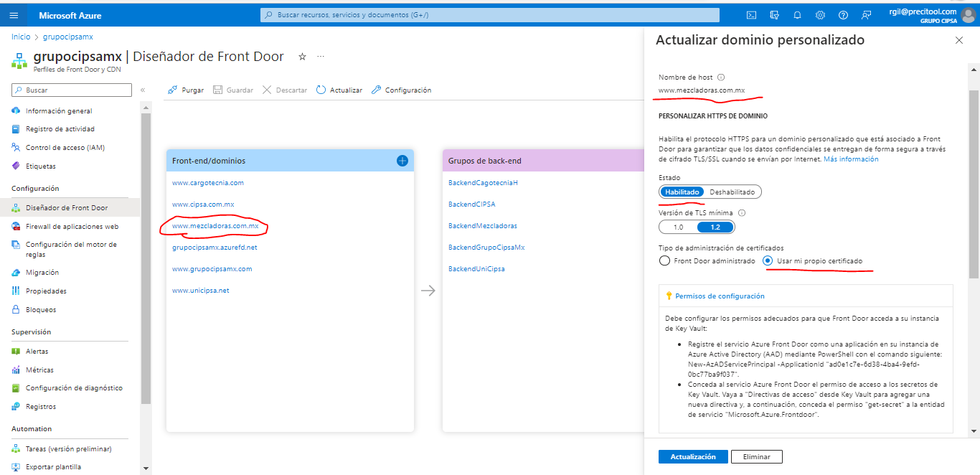Click info icon next to Versión de TLS mínima
The width and height of the screenshot is (980, 475).
742,213
